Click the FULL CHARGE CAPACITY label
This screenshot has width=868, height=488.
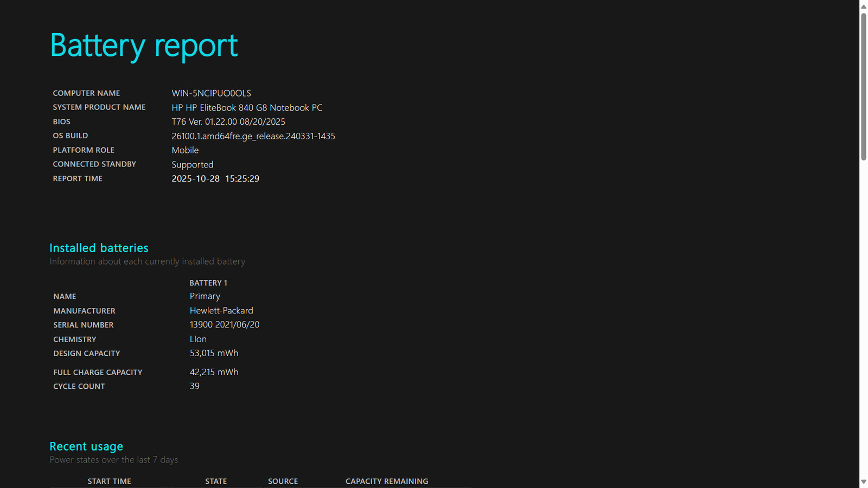[x=98, y=373]
